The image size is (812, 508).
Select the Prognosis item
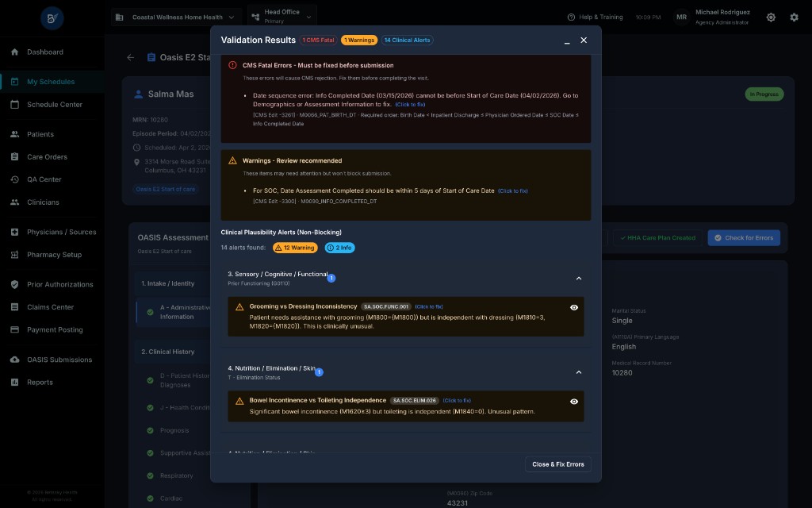pos(174,430)
